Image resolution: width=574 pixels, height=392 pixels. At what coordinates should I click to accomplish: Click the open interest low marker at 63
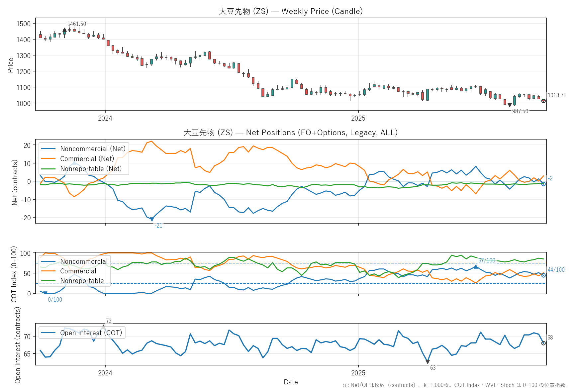(428, 362)
